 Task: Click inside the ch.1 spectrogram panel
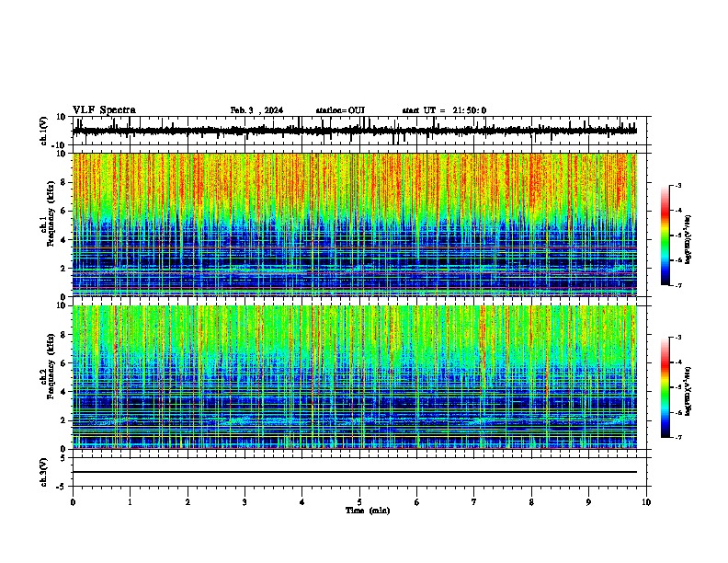click(355, 224)
